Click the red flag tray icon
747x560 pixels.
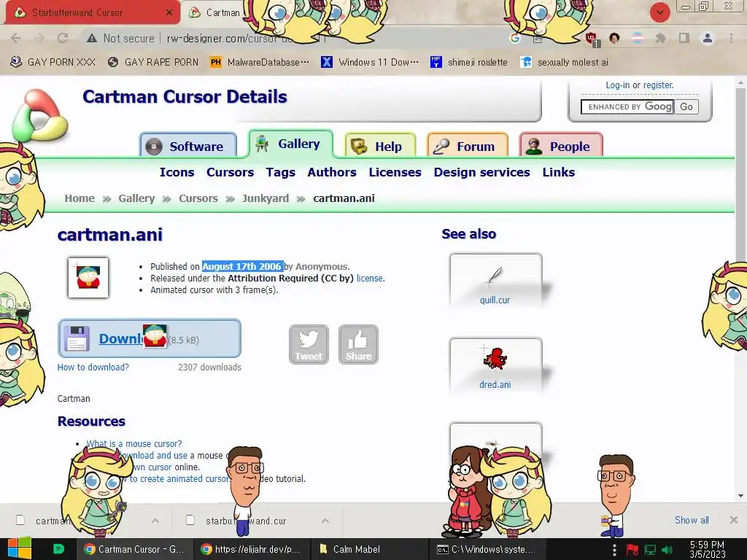632,550
